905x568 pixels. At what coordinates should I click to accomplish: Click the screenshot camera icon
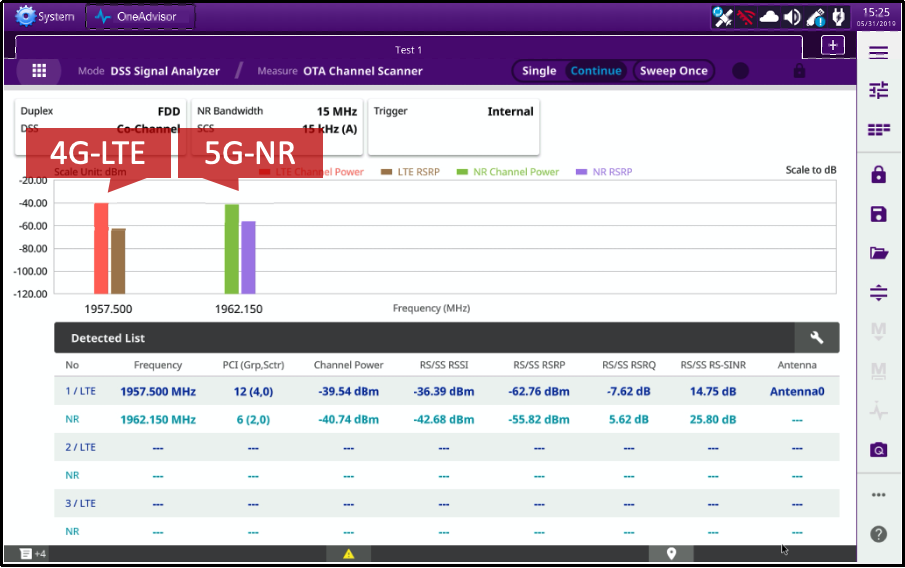tap(878, 450)
